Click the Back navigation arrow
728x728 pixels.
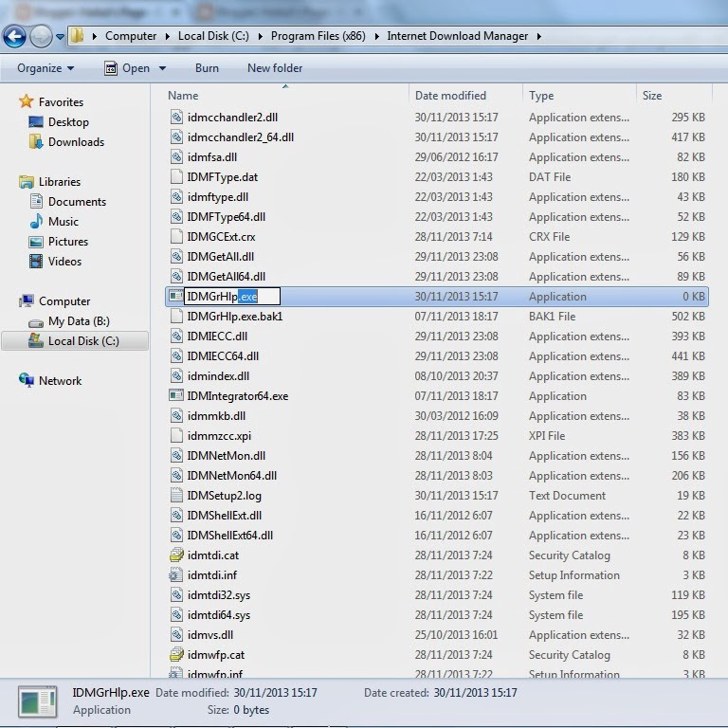(14, 36)
